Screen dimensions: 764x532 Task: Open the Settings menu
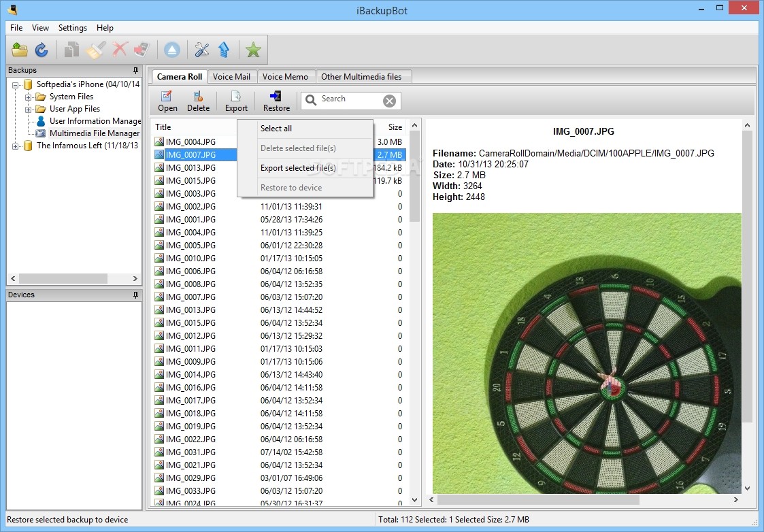(73, 28)
